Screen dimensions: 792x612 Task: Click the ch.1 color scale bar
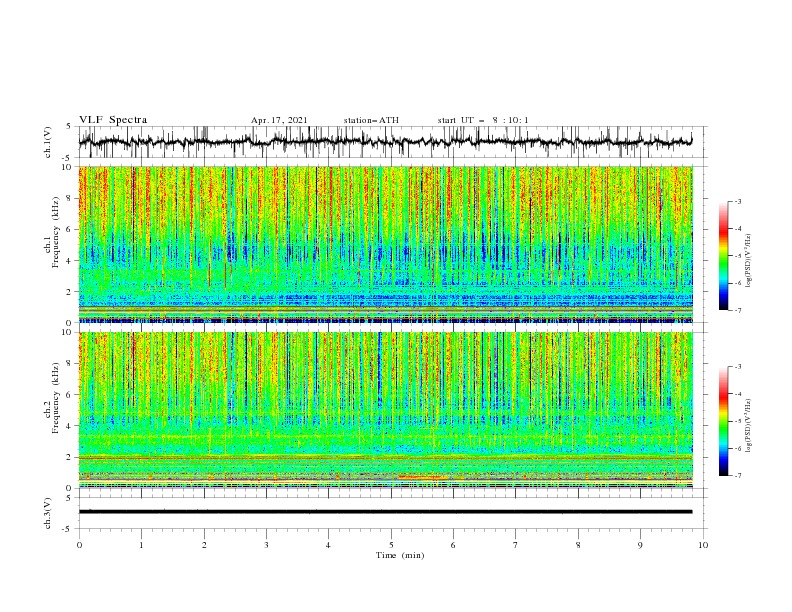coord(723,256)
